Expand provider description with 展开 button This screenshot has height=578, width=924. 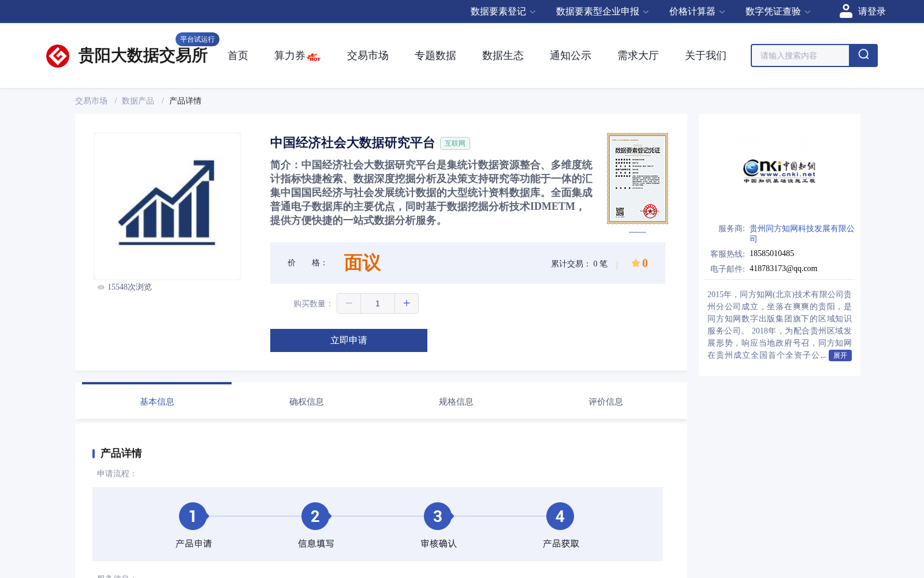pos(840,355)
